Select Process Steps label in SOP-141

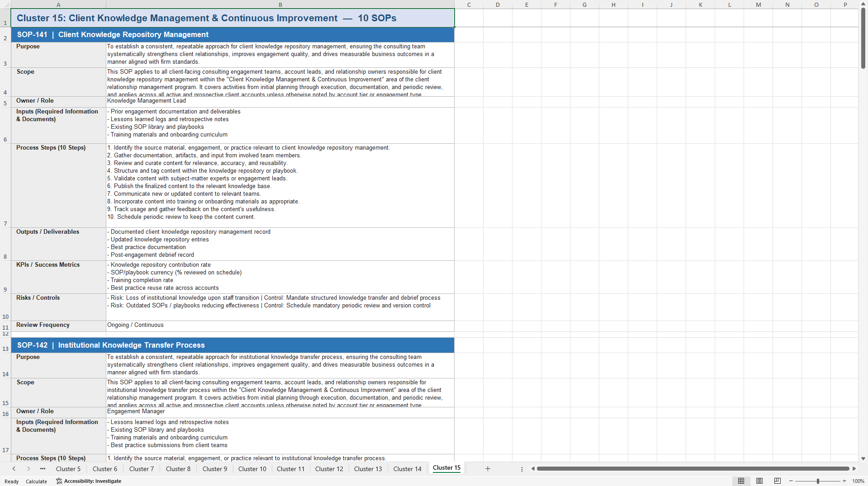pos(58,185)
